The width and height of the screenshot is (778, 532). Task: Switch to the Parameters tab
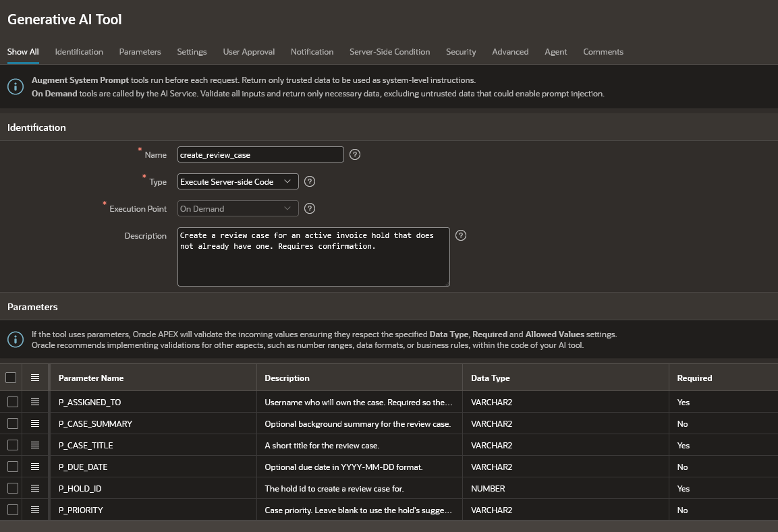[140, 51]
